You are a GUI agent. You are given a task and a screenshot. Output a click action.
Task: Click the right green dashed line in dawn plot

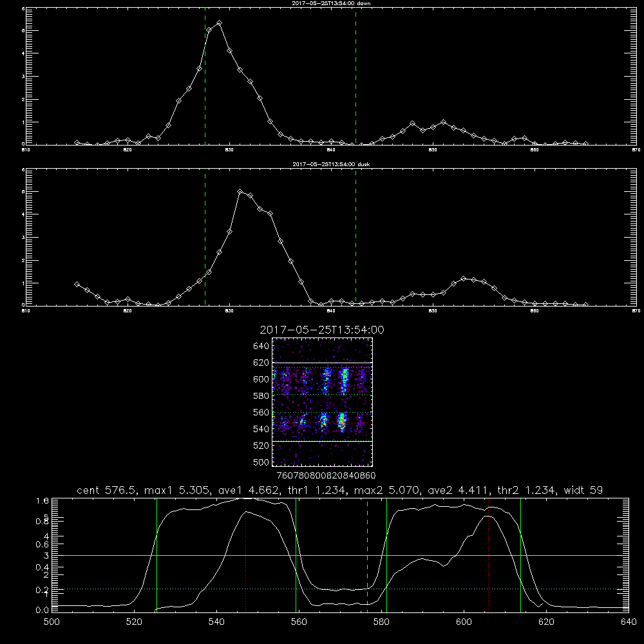pyautogui.click(x=355, y=78)
